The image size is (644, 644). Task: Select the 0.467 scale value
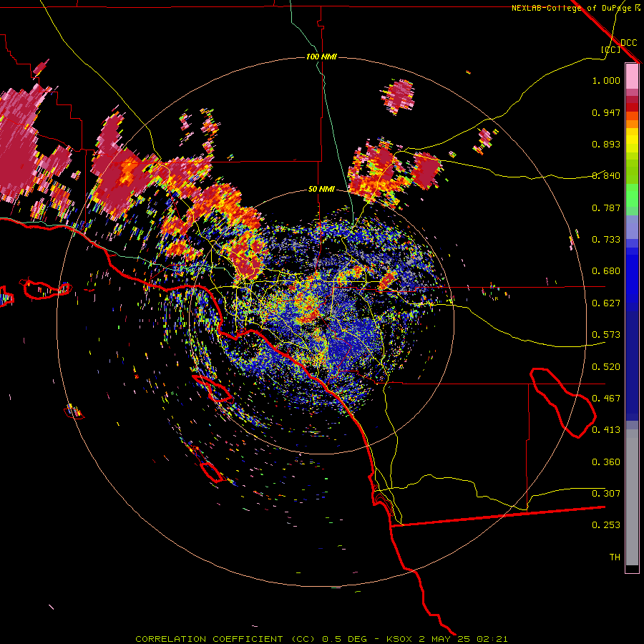pyautogui.click(x=606, y=399)
